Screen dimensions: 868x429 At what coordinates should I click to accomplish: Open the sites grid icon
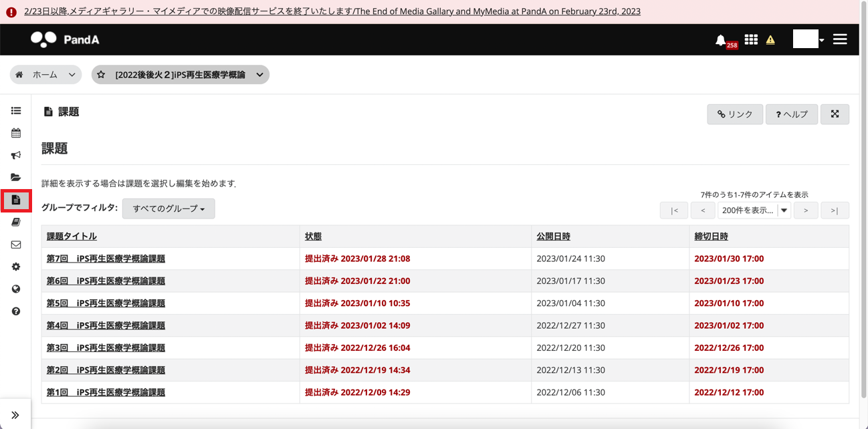[751, 40]
